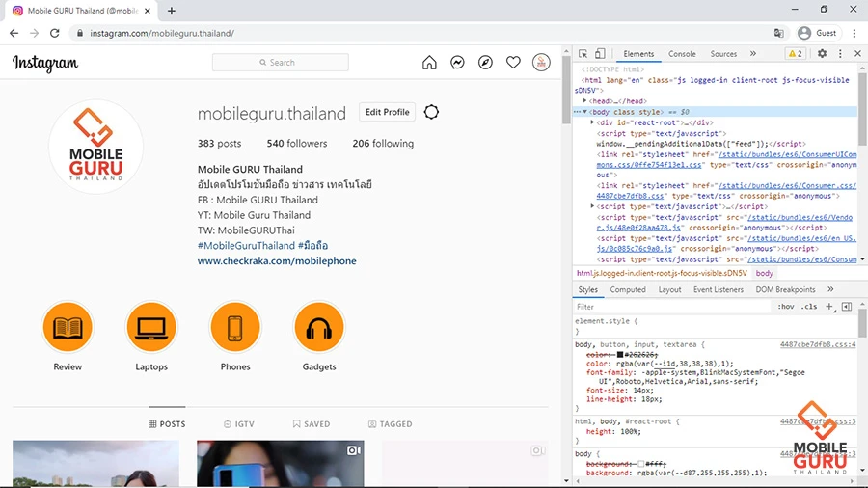Open the Laptops story highlight
The image size is (868, 488).
pyautogui.click(x=151, y=328)
